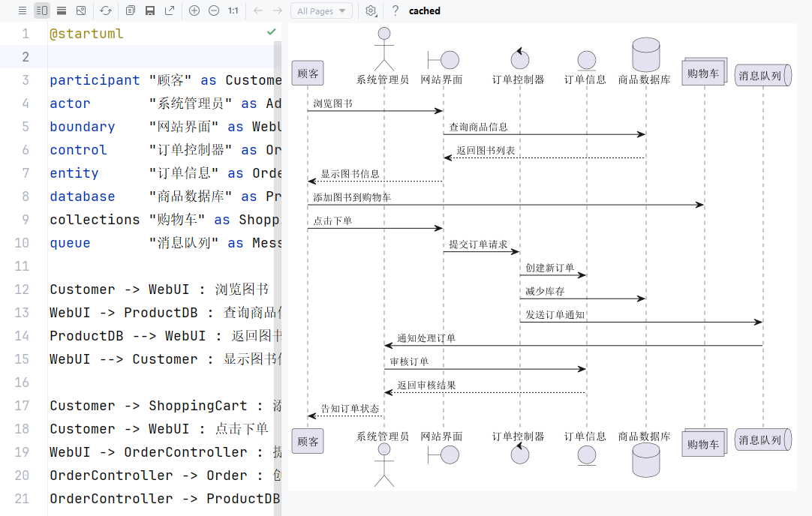Copy the diagram to the clipboard

131,11
